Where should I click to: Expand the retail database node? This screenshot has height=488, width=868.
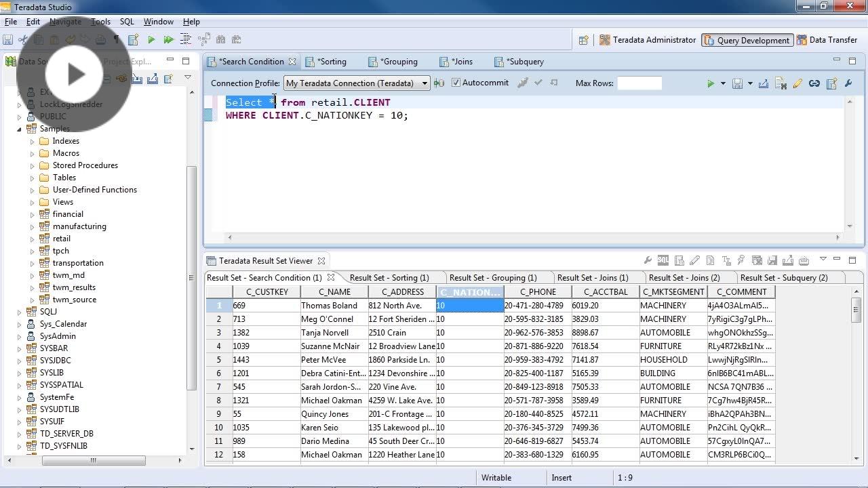[x=32, y=239]
